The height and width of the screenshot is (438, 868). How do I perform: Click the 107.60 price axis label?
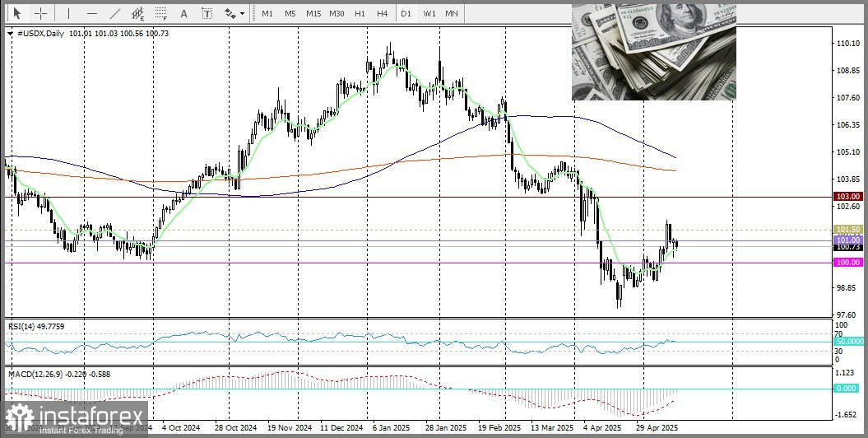click(x=848, y=97)
